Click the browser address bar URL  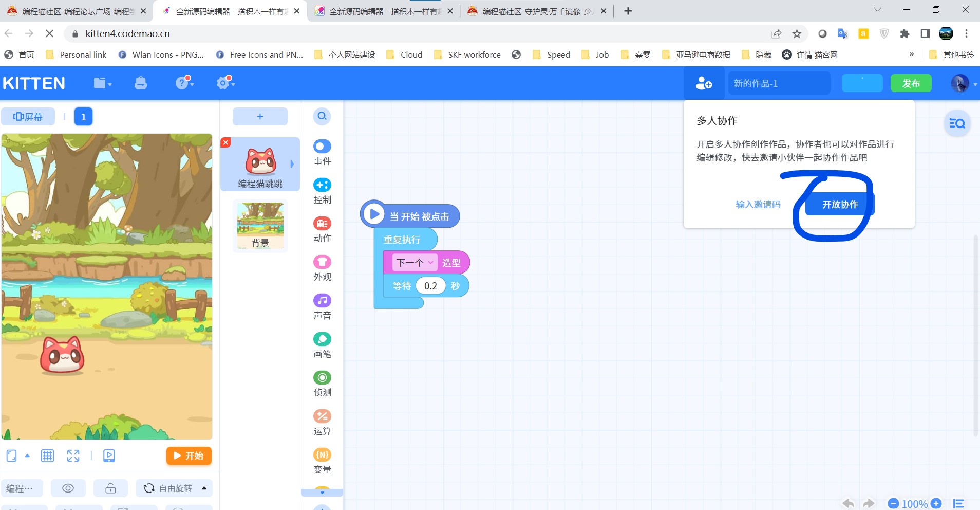(x=127, y=33)
